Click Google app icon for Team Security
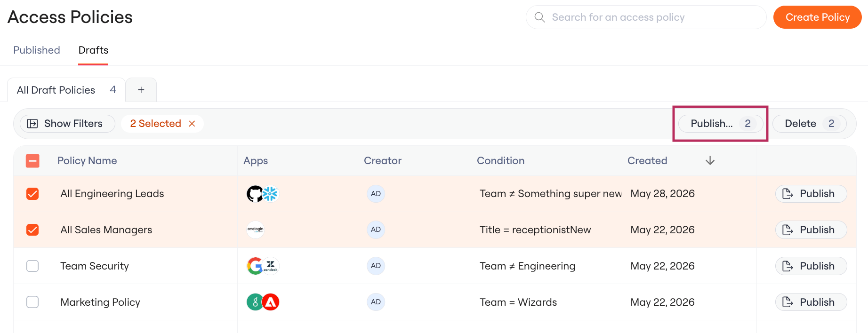Image resolution: width=868 pixels, height=333 pixels. [255, 266]
